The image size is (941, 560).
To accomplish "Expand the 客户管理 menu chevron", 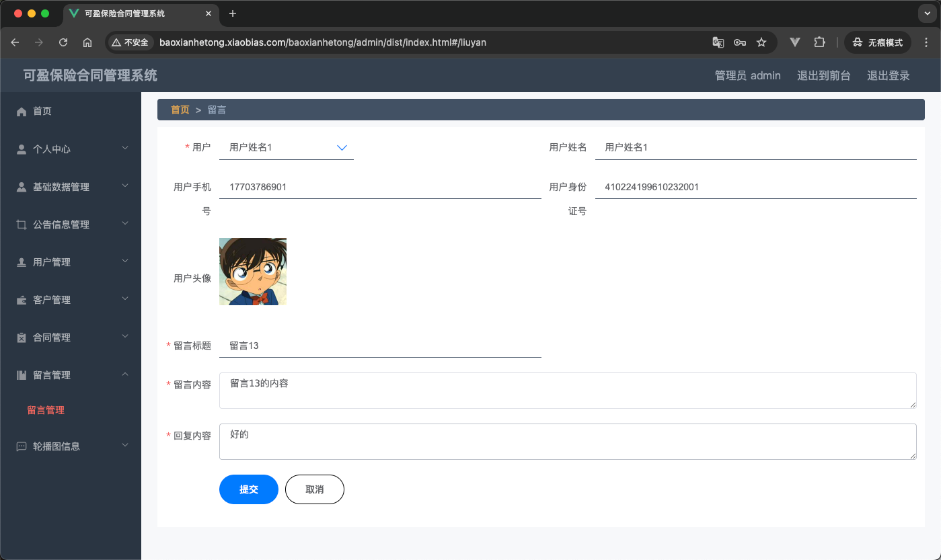I will tap(125, 299).
